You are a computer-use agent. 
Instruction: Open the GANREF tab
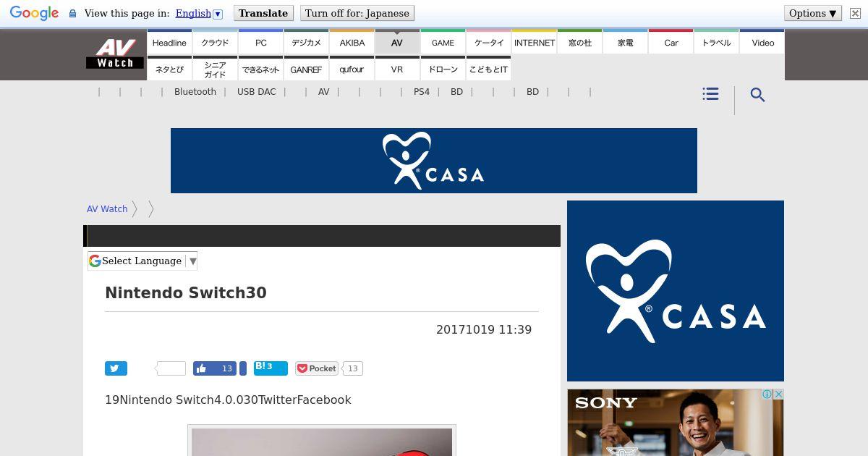click(x=307, y=69)
